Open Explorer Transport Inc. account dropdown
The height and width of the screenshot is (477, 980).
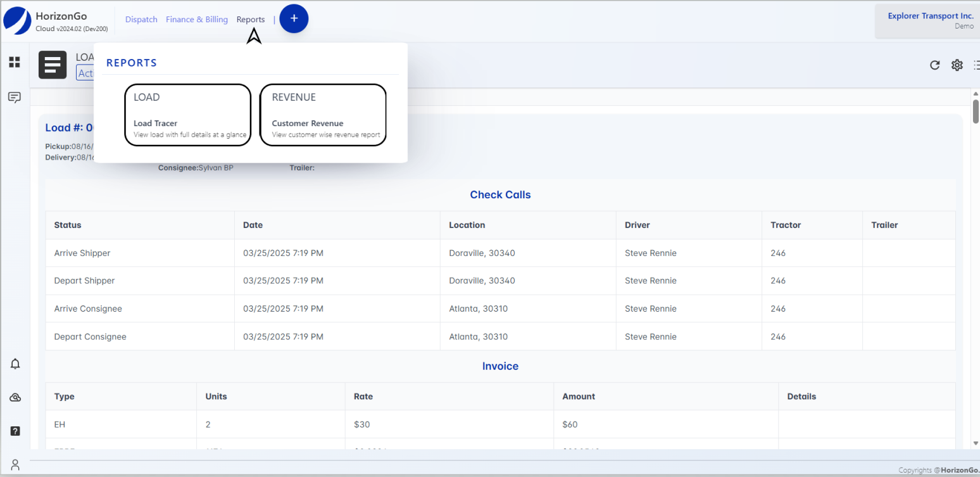click(x=930, y=20)
